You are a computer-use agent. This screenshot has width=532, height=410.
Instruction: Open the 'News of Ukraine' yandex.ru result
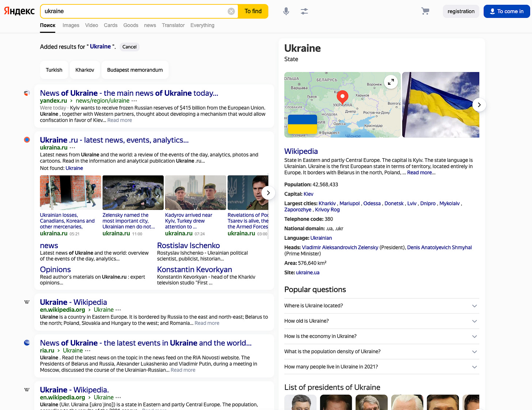(129, 93)
